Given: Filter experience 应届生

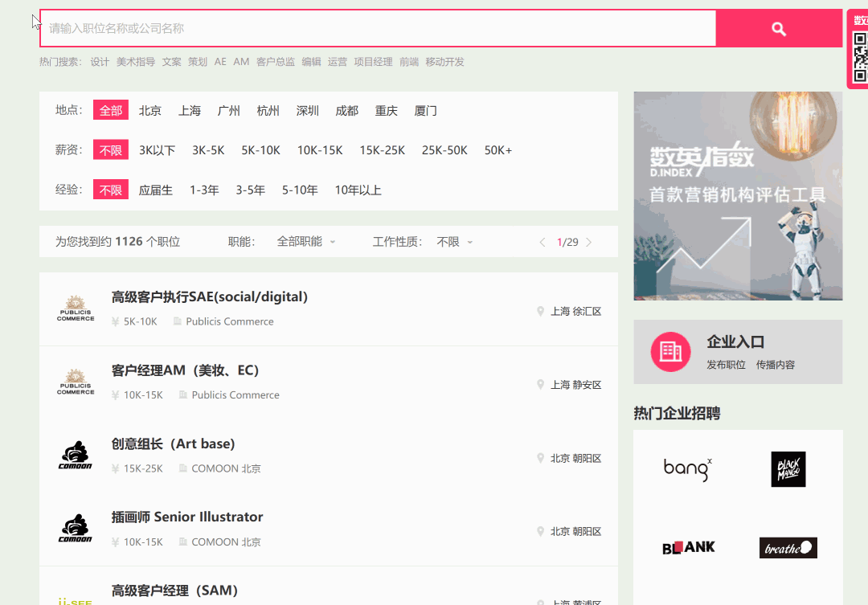Looking at the screenshot, I should pyautogui.click(x=156, y=190).
